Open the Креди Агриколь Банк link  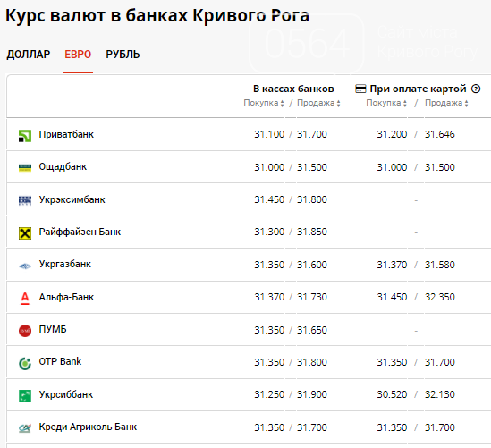(x=88, y=427)
